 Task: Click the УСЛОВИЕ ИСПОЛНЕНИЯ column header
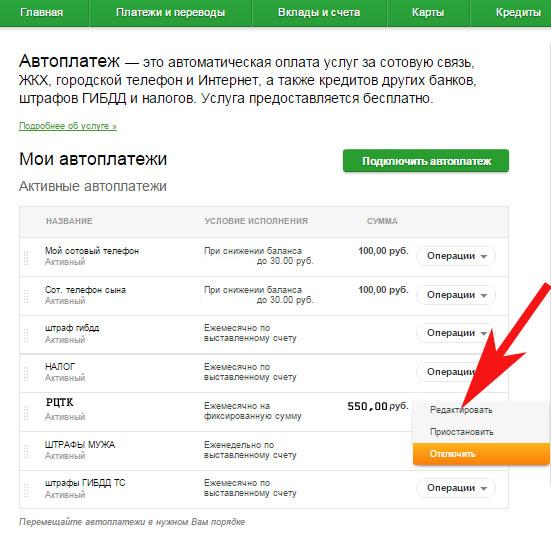tap(256, 221)
